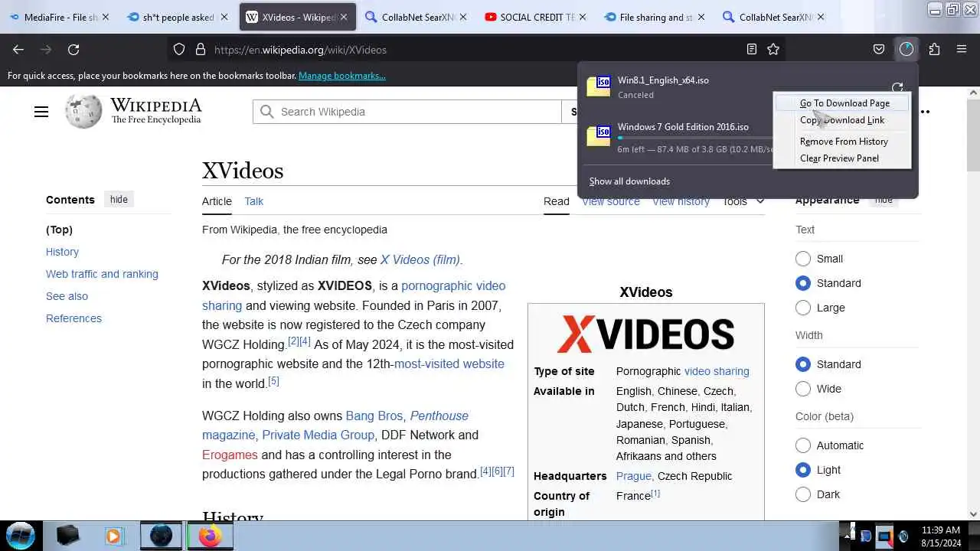Open the Save to Pocket icon
The height and width of the screenshot is (551, 980).
click(x=879, y=49)
